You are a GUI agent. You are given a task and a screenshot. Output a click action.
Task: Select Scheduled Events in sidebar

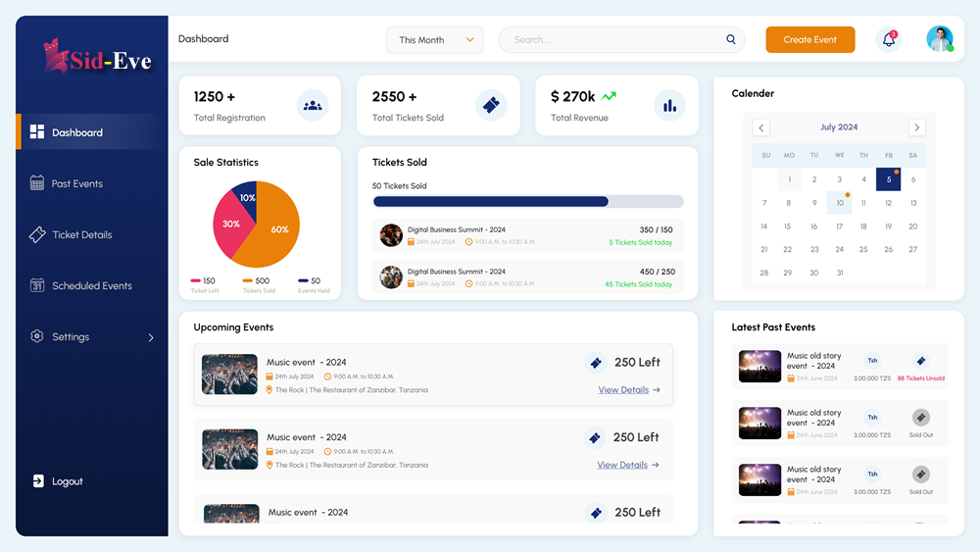pyautogui.click(x=91, y=286)
